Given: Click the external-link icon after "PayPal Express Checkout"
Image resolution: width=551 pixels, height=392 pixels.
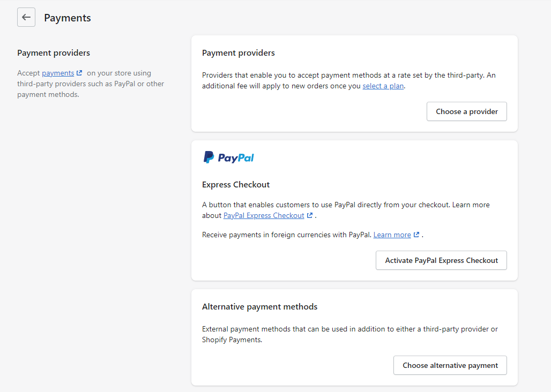Looking at the screenshot, I should pyautogui.click(x=310, y=215).
